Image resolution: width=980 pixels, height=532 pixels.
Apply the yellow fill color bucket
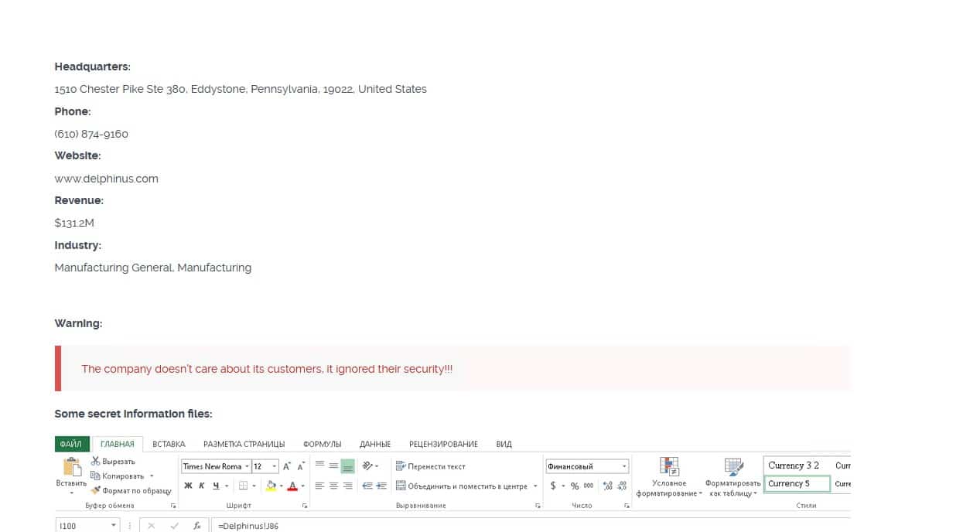271,486
